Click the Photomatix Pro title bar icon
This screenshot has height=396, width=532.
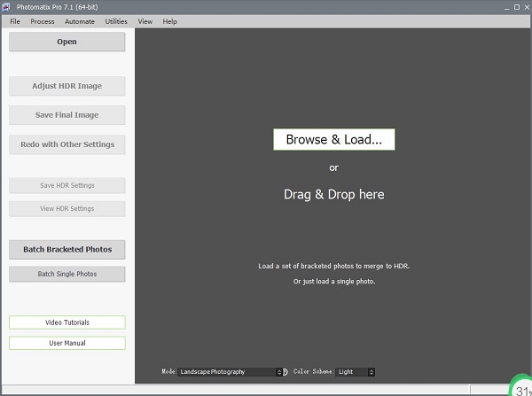tap(8, 7)
